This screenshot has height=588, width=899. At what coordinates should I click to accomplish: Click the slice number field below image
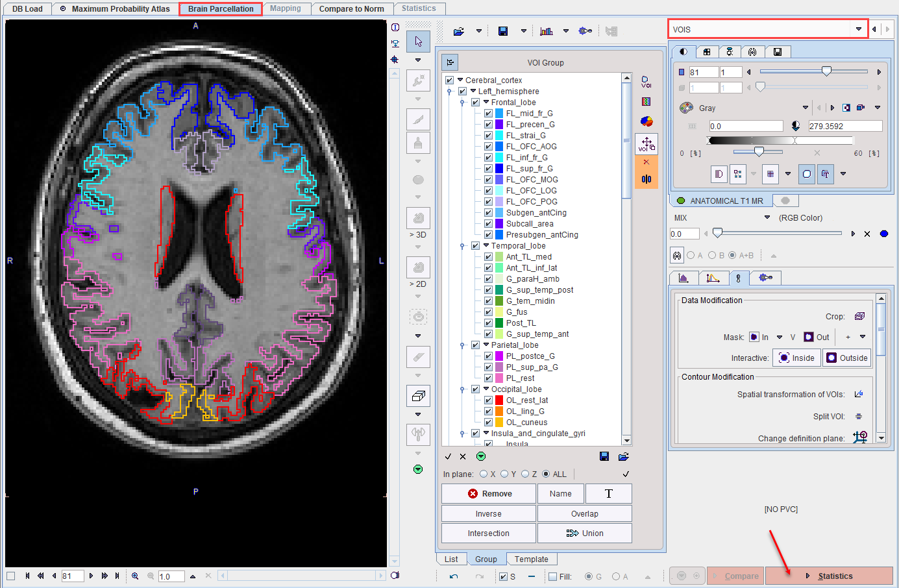73,576
